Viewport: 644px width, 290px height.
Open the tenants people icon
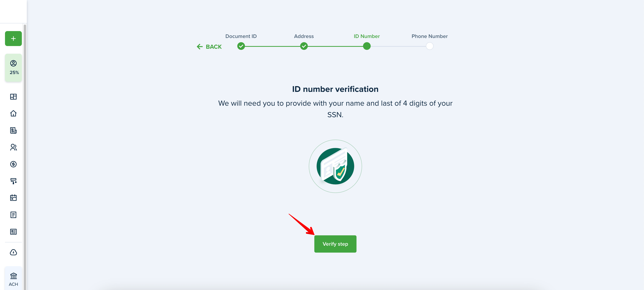tap(13, 147)
